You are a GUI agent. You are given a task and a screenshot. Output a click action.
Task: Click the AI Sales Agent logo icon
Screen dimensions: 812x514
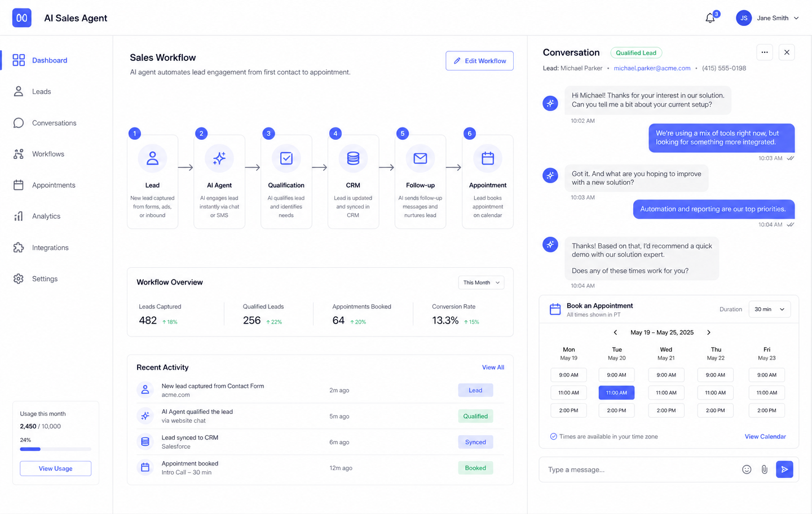22,18
